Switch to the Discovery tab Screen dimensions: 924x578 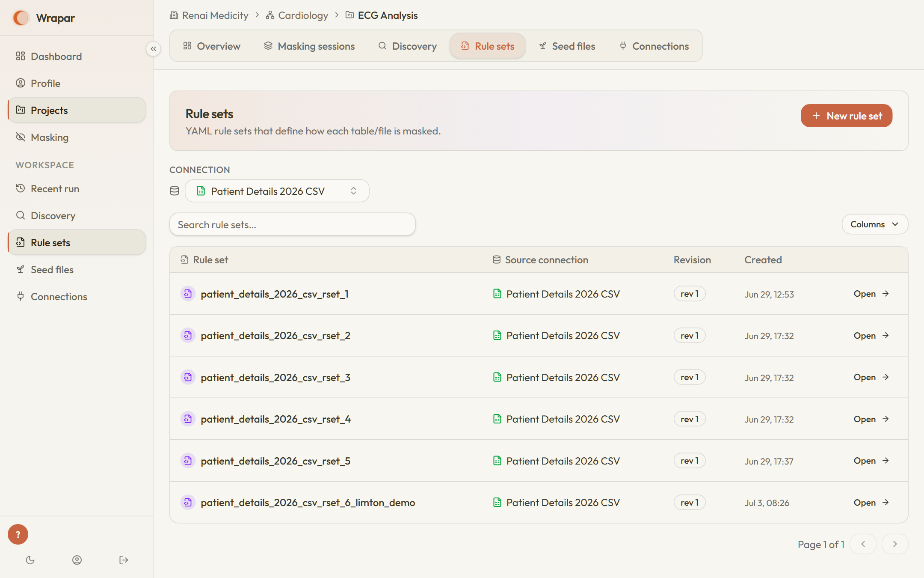coord(408,46)
